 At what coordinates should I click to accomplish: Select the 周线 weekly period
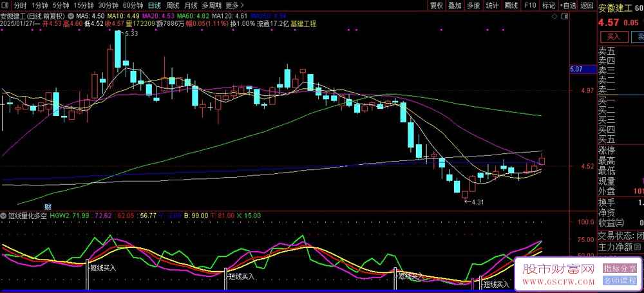pos(173,5)
